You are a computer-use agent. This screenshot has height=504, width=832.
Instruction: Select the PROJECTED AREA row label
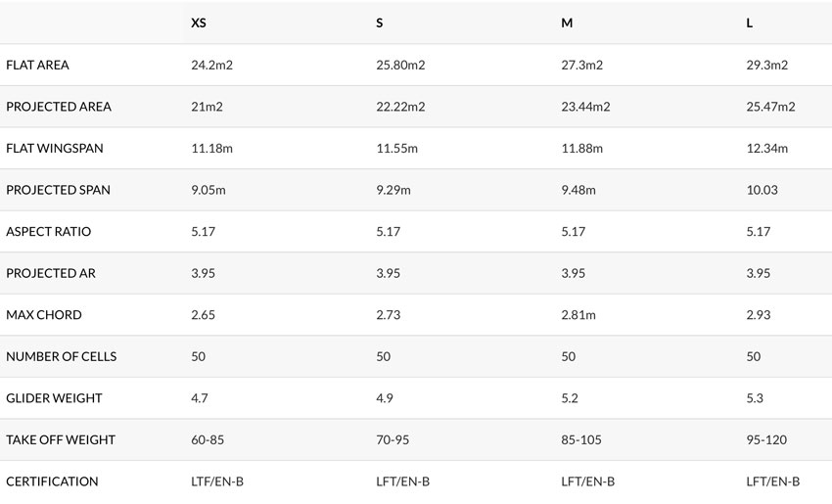pos(59,107)
